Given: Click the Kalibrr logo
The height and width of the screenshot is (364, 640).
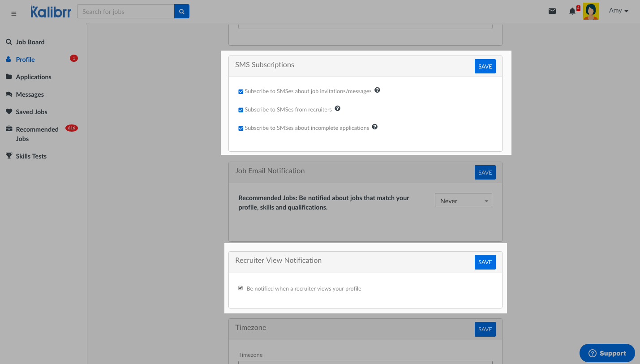Looking at the screenshot, I should click(51, 12).
